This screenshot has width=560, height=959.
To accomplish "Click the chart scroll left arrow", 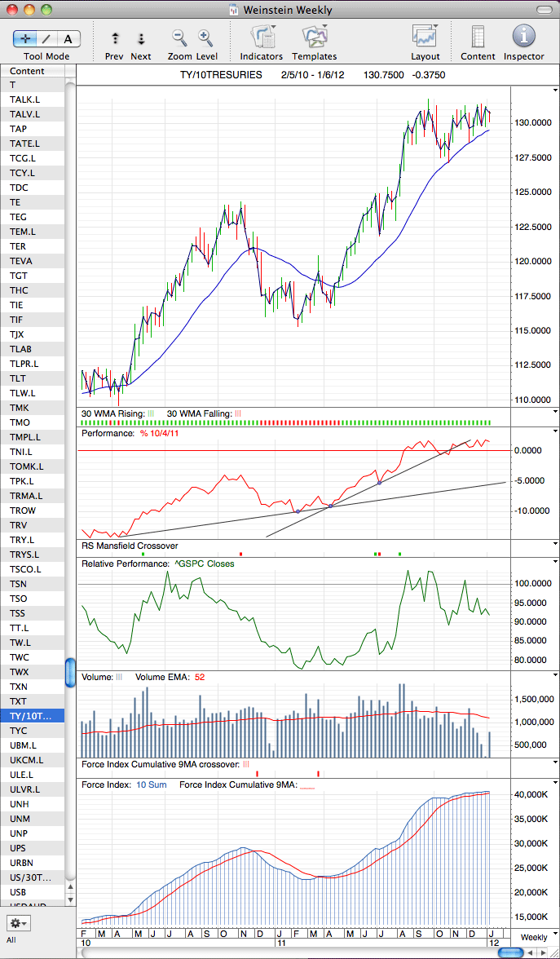I will click(x=531, y=952).
